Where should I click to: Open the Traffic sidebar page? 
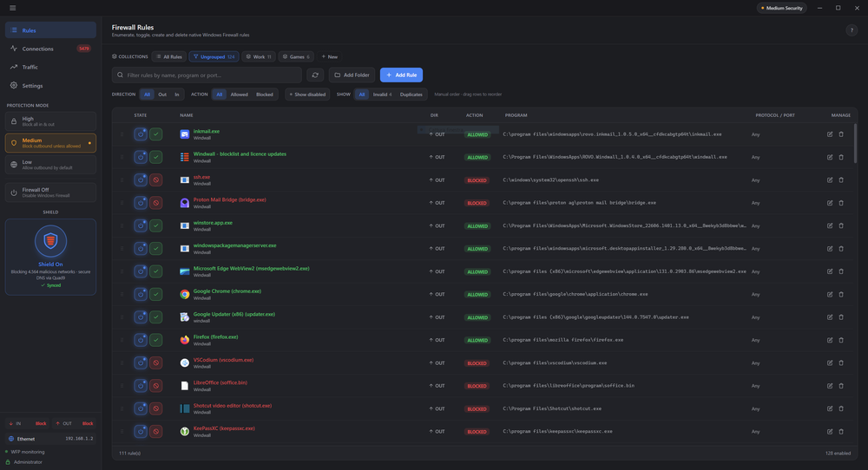[x=50, y=67]
